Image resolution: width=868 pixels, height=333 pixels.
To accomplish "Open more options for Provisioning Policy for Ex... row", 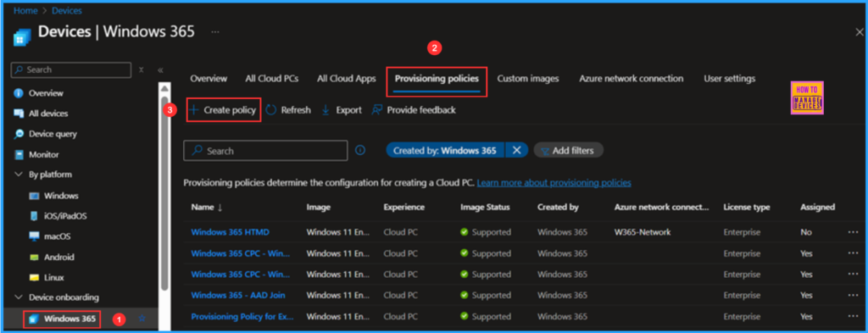I will coord(853,316).
